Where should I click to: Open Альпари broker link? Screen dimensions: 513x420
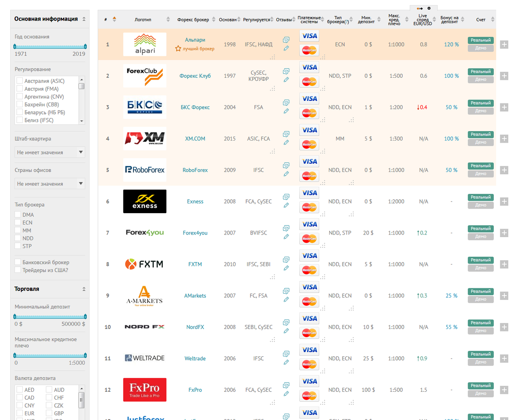[195, 40]
